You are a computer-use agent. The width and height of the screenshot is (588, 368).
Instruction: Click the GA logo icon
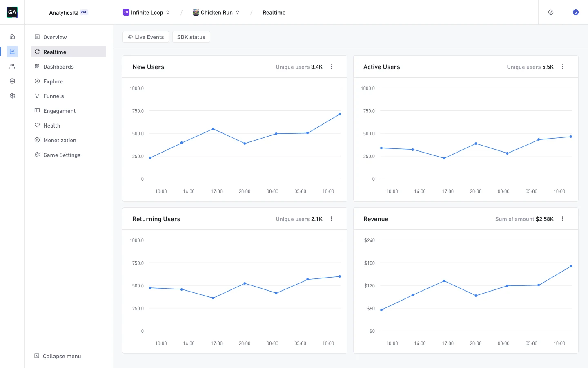click(x=12, y=12)
